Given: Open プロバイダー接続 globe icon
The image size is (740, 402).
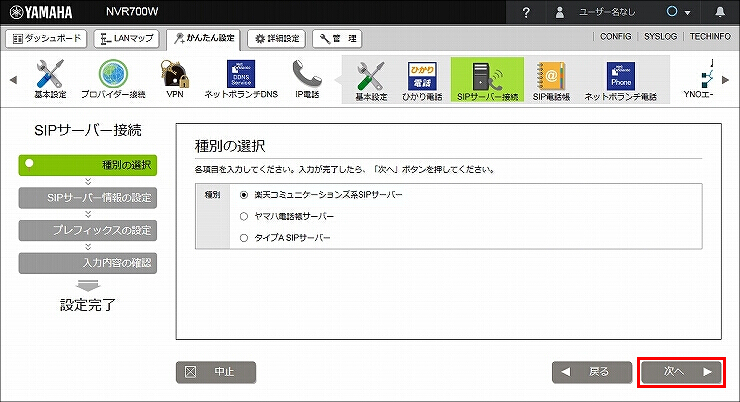Looking at the screenshot, I should [x=113, y=78].
